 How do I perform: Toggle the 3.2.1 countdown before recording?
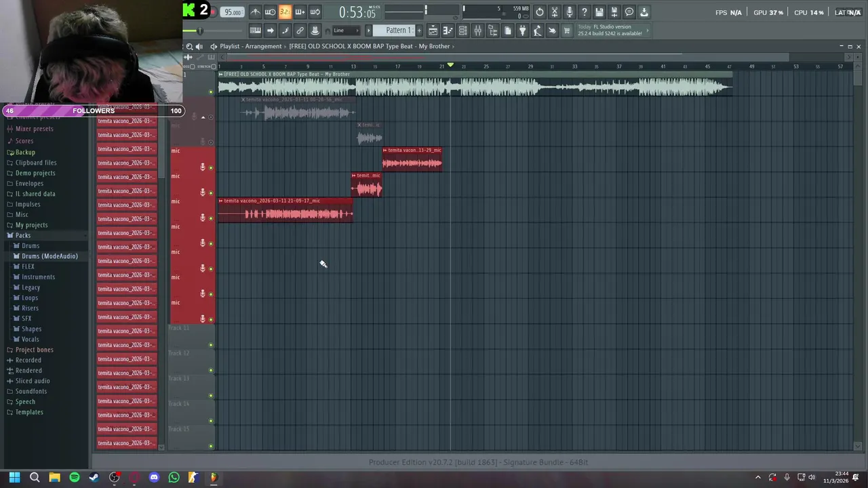[285, 12]
